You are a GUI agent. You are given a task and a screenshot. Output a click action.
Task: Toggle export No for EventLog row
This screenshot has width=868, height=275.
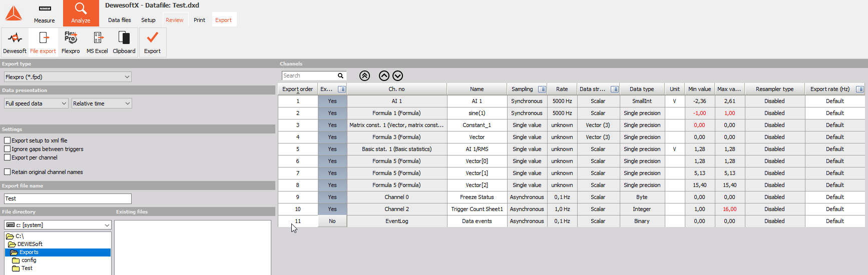click(332, 221)
